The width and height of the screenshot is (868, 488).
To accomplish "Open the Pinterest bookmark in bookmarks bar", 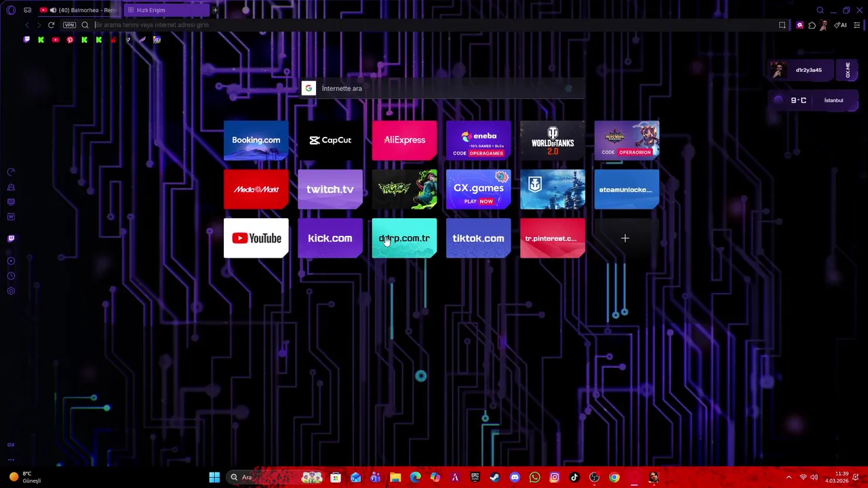I will (x=70, y=40).
